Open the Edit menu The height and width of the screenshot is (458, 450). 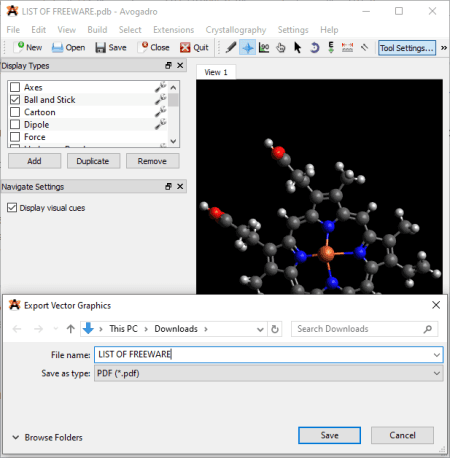[39, 30]
